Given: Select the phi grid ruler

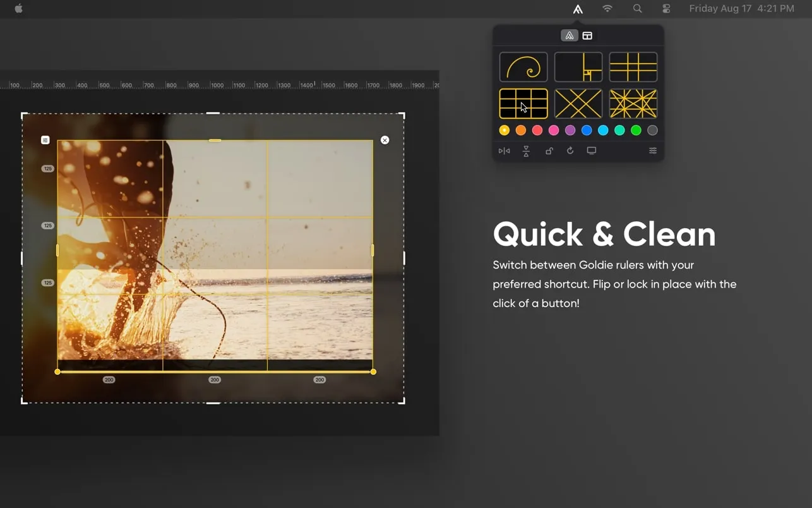Looking at the screenshot, I should pos(633,67).
